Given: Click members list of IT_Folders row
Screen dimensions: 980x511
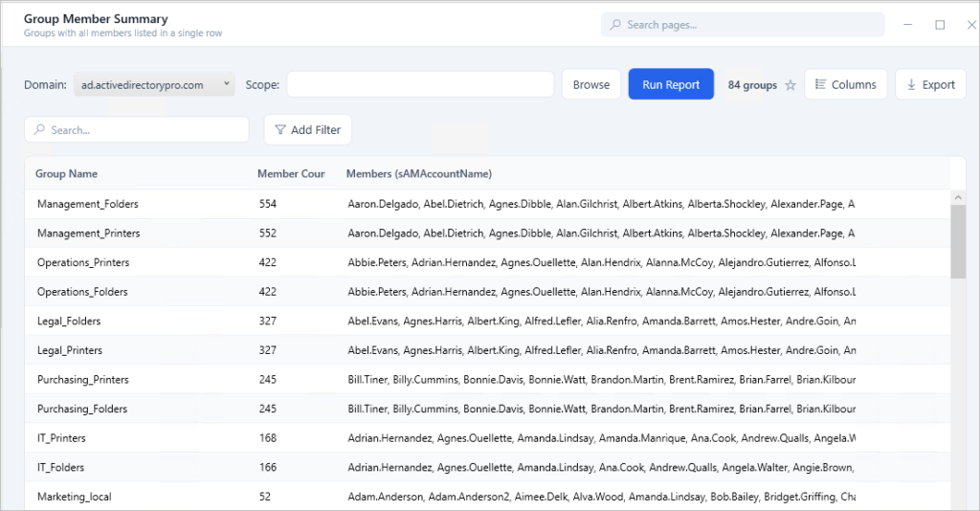Looking at the screenshot, I should tap(601, 467).
